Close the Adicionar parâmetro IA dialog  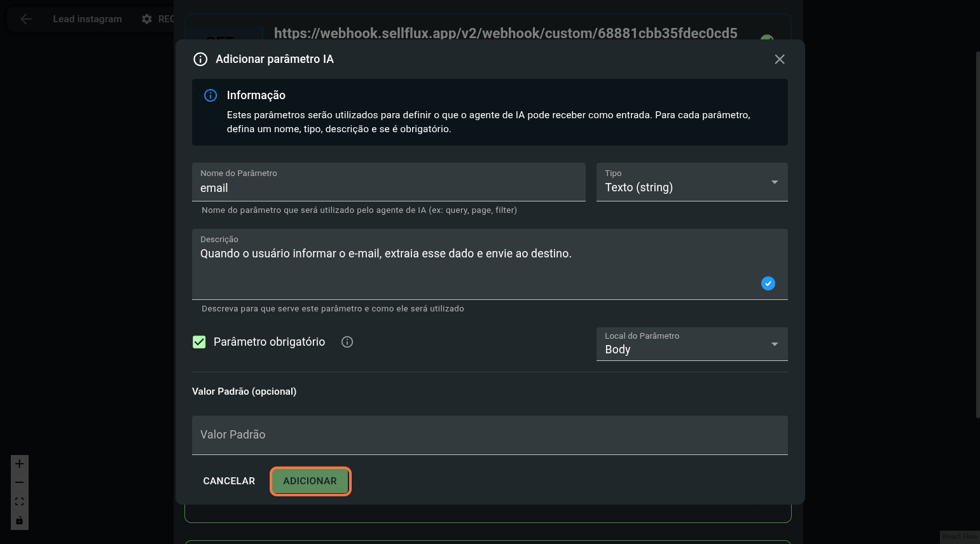pyautogui.click(x=779, y=59)
